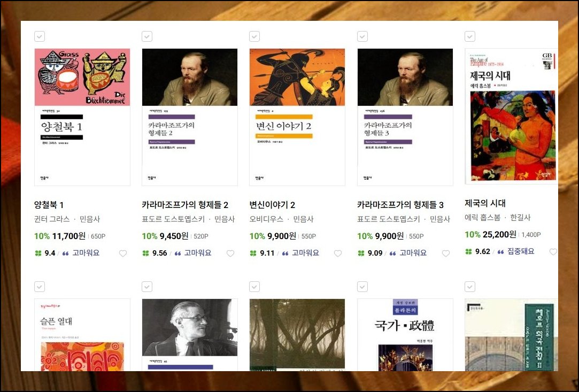This screenshot has height=392, width=579.
Task: Click points value 650P
Action: (x=98, y=236)
